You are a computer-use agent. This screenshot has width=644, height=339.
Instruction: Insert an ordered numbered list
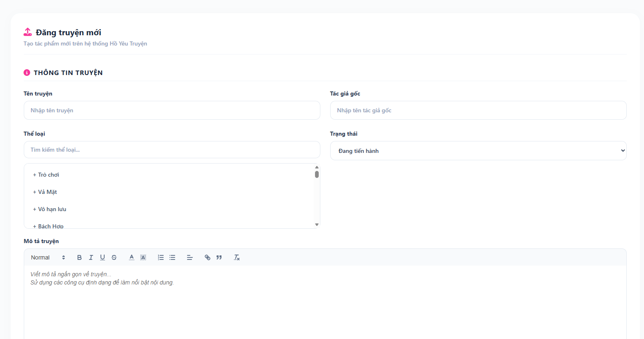click(x=161, y=257)
